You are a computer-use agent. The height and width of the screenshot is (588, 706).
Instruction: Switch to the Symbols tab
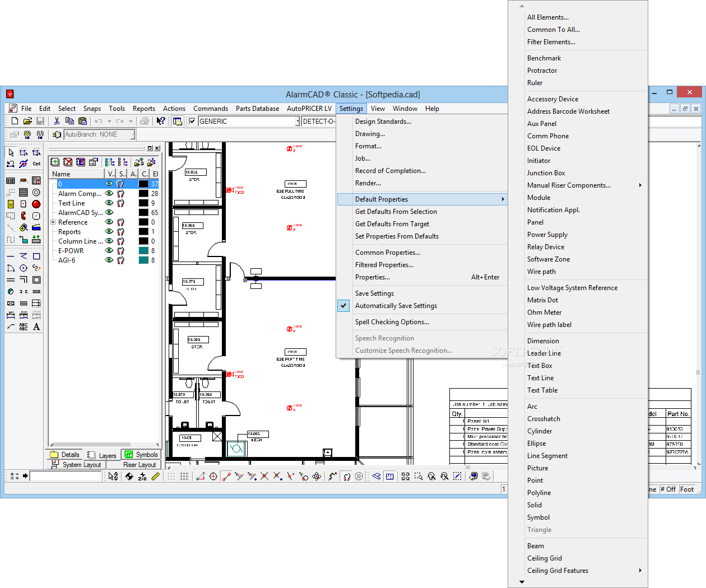(141, 455)
